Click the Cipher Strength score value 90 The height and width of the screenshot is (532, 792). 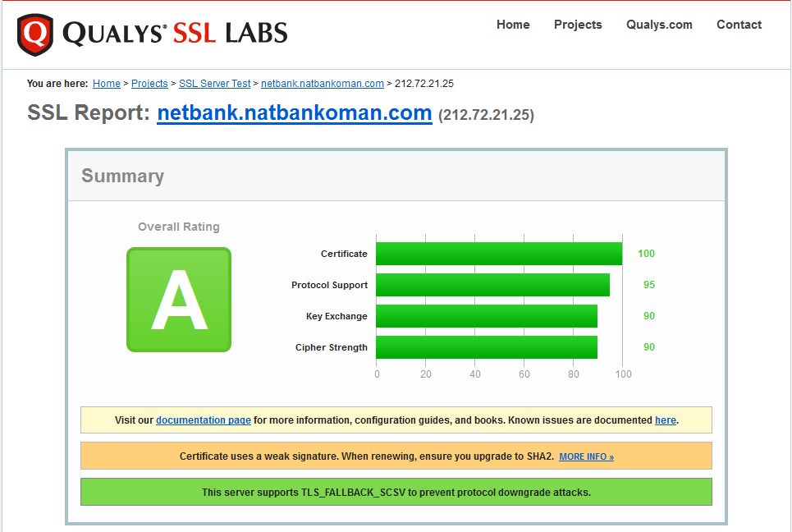point(649,347)
